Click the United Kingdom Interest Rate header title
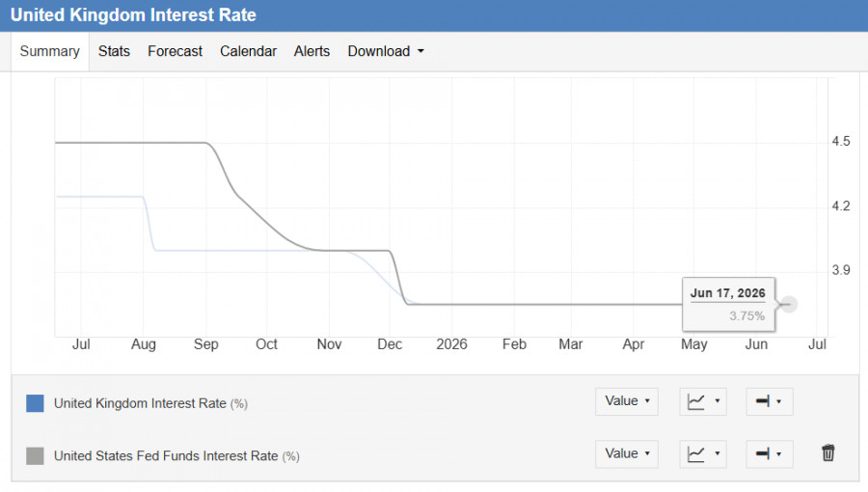868x492 pixels. tap(133, 14)
